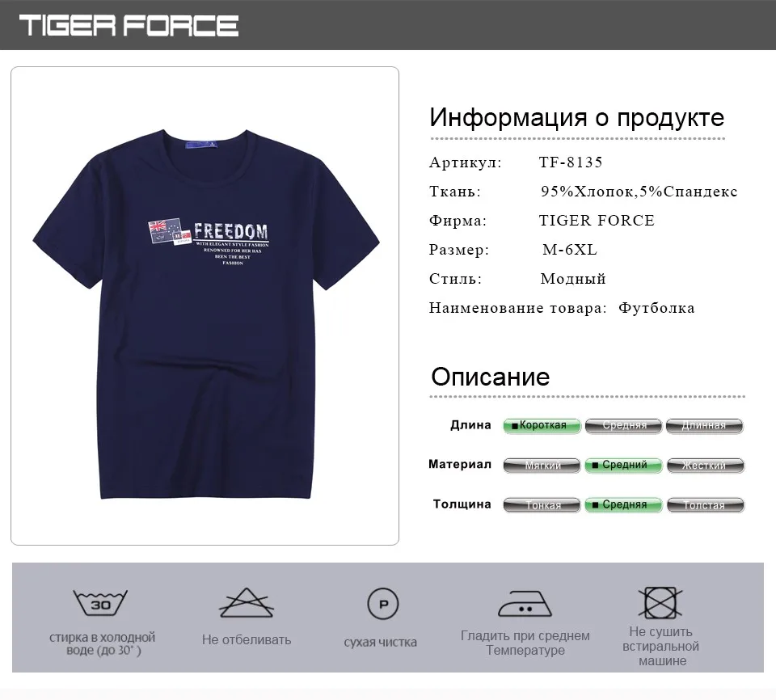Click the navy t-shirt product image

tap(206, 314)
